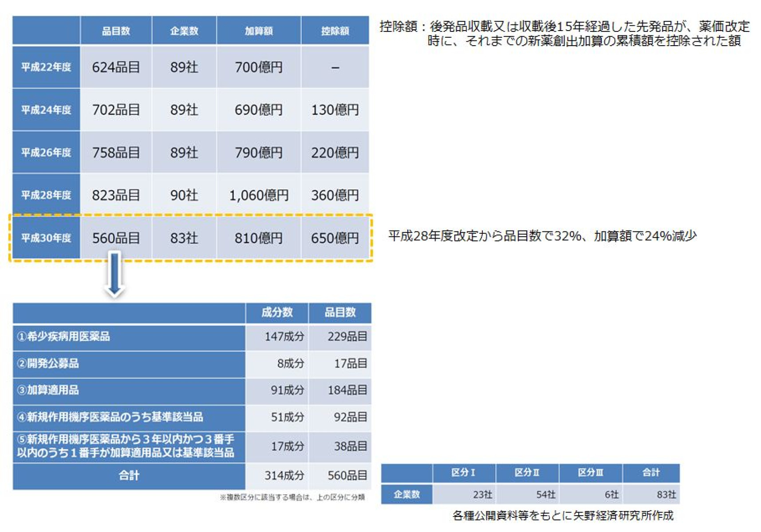The height and width of the screenshot is (532, 761).
Task: Select the 平成22年度 row label
Action: [46, 67]
